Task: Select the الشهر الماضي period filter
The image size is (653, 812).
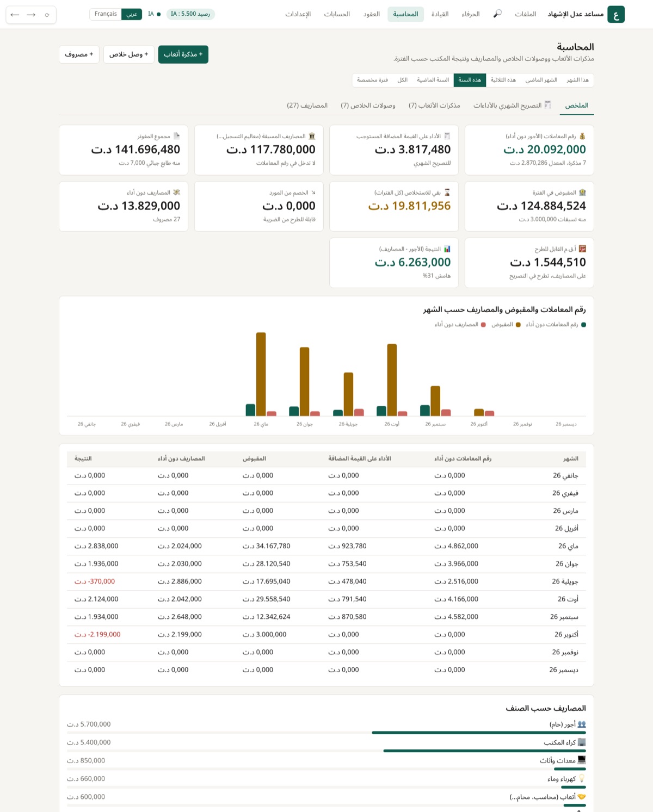Action: point(541,80)
